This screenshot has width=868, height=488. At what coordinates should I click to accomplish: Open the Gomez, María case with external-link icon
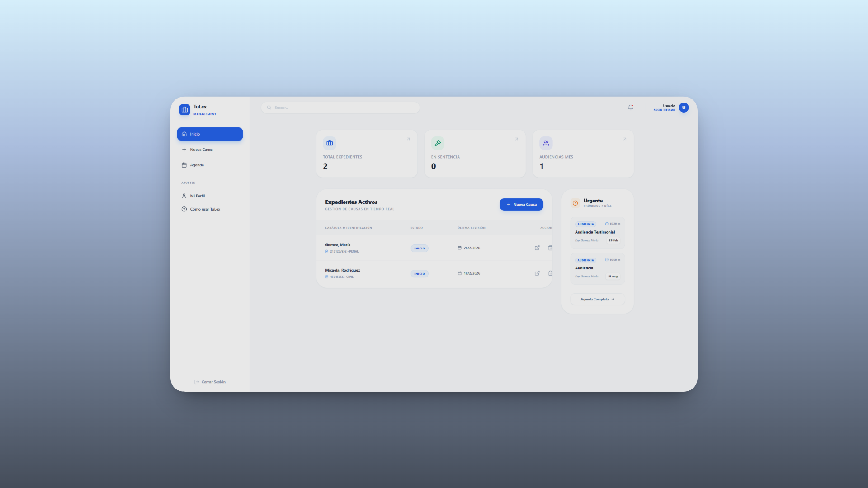[537, 248]
